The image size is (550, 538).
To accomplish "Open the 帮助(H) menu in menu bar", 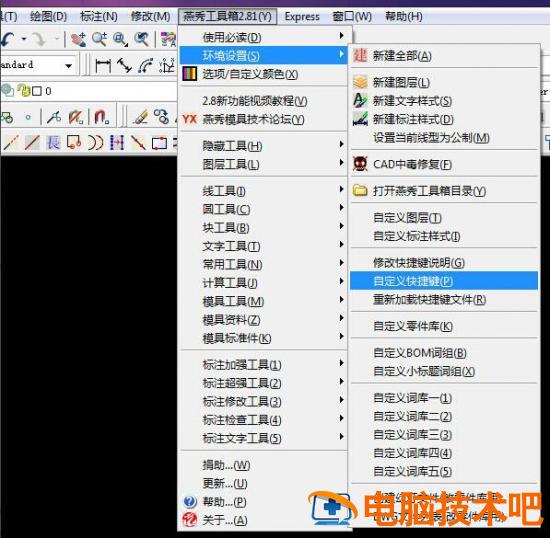I will point(404,16).
